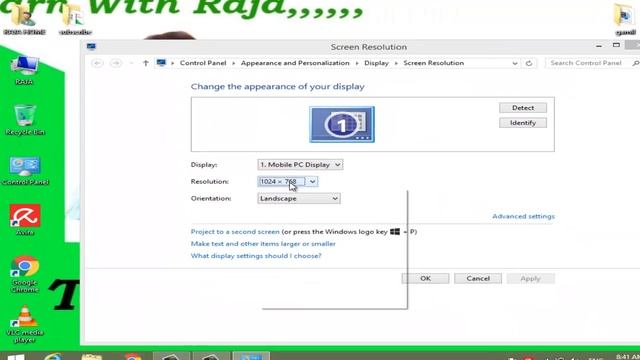Open Internet Explorer from taskbar
The width and height of the screenshot is (640, 360).
pyautogui.click(x=53, y=357)
